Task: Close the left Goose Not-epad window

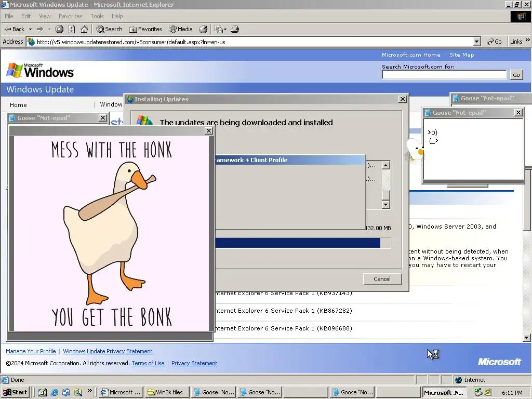Action: 102,118
